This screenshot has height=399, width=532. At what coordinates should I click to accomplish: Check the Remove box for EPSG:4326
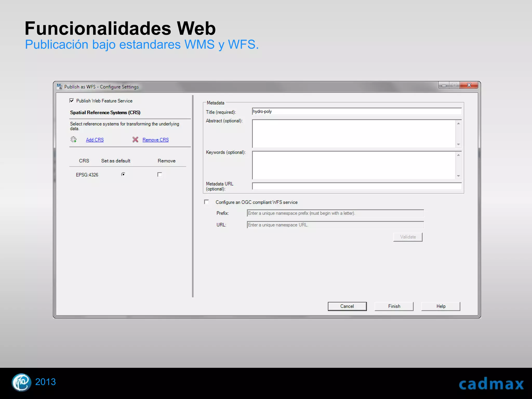(x=160, y=175)
